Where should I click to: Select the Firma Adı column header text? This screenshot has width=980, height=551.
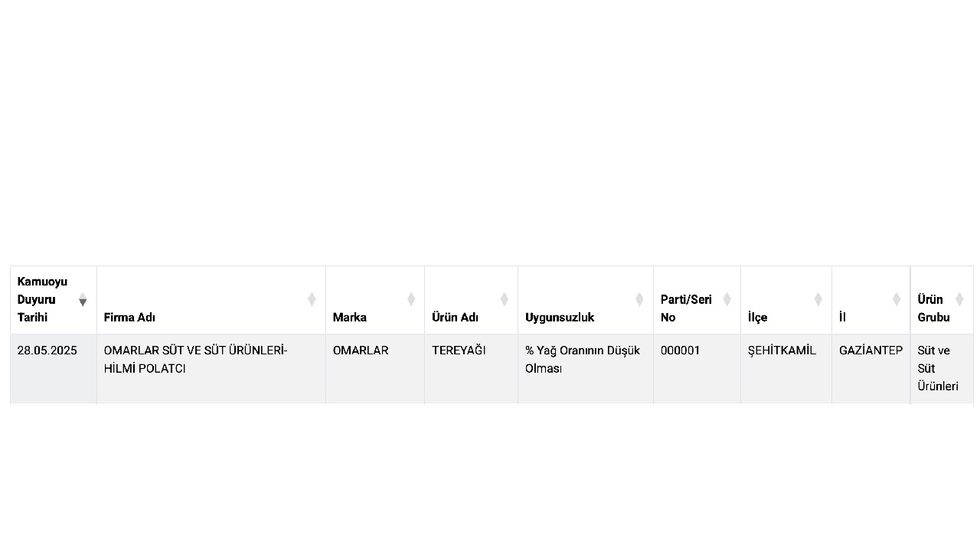click(x=129, y=318)
